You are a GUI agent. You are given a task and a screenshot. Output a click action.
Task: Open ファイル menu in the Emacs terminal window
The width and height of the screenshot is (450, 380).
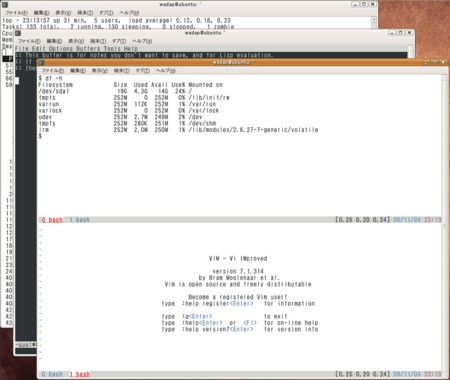pyautogui.click(x=29, y=41)
